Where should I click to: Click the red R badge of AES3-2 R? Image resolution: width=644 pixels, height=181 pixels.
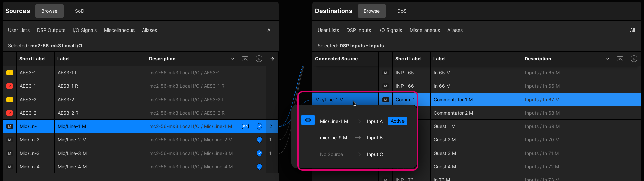pos(10,113)
